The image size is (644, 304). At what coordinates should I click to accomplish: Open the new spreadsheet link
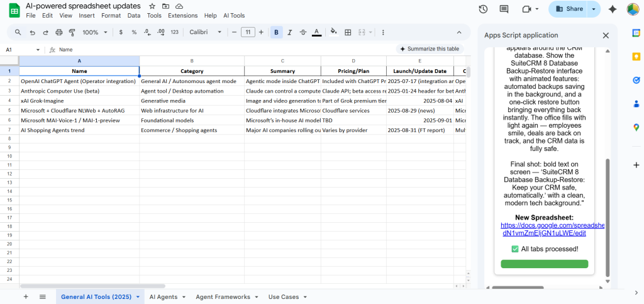tap(552, 229)
